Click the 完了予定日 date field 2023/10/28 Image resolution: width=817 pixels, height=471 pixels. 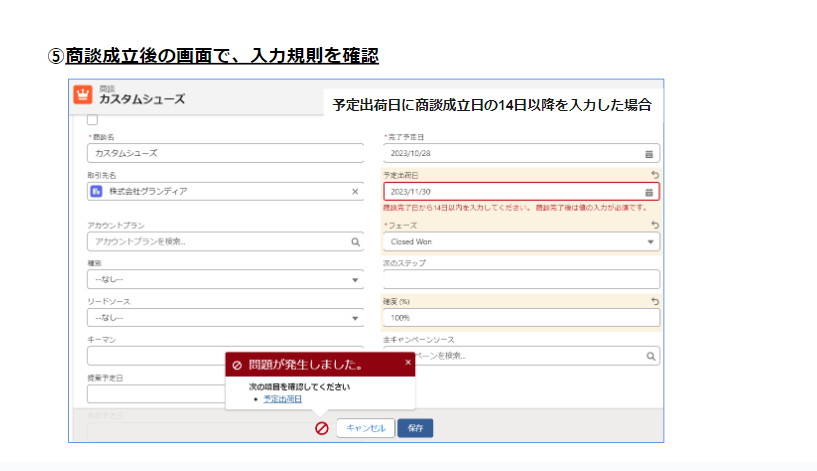pyautogui.click(x=522, y=153)
